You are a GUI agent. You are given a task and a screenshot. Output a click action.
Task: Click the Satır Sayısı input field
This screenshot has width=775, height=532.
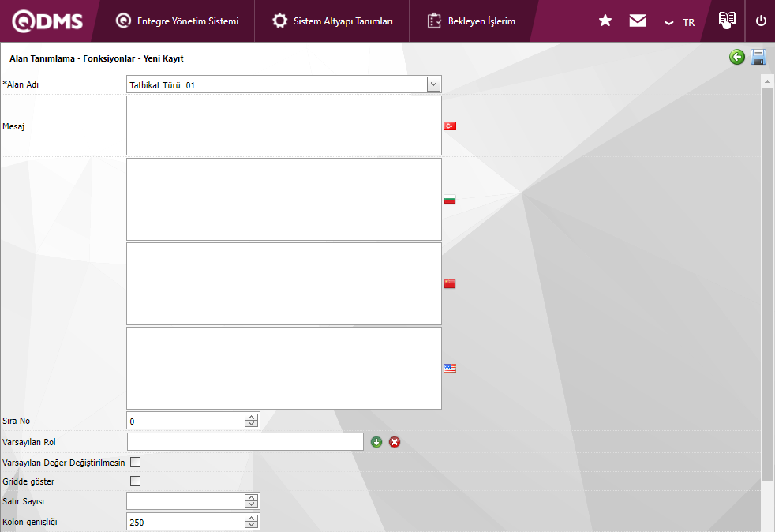[x=185, y=501]
